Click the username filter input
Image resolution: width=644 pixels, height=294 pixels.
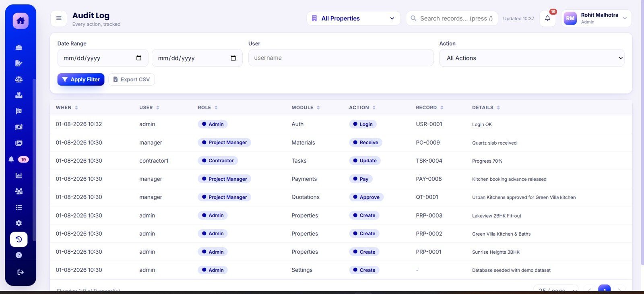(x=341, y=58)
